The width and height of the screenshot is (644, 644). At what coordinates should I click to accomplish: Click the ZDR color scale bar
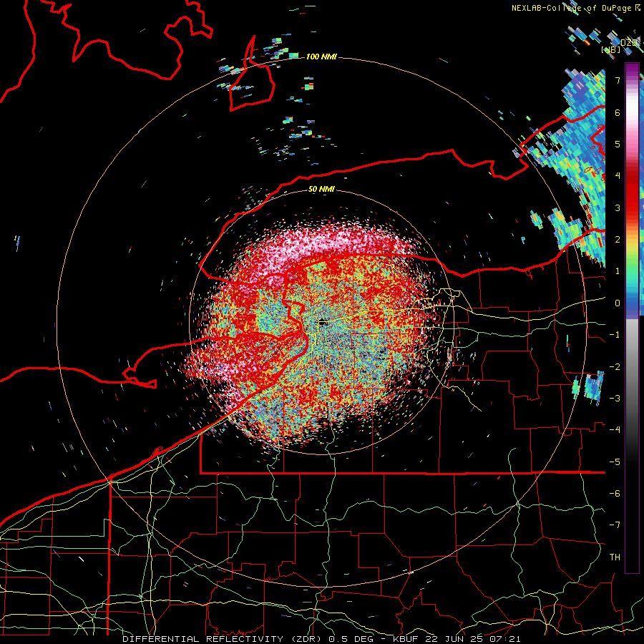point(632,318)
